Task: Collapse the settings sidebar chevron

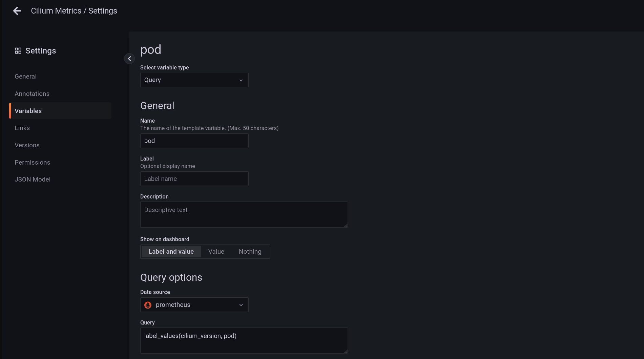Action: click(129, 59)
